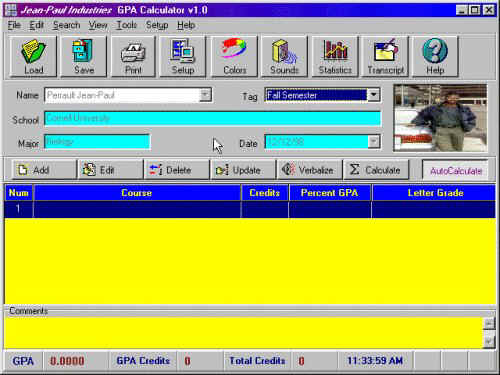Click the School input field

coord(212,118)
